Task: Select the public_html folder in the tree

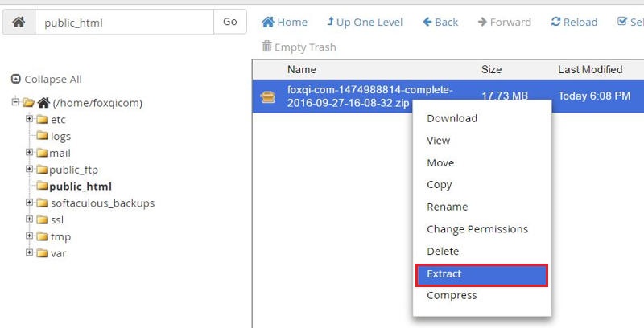Action: [x=80, y=187]
